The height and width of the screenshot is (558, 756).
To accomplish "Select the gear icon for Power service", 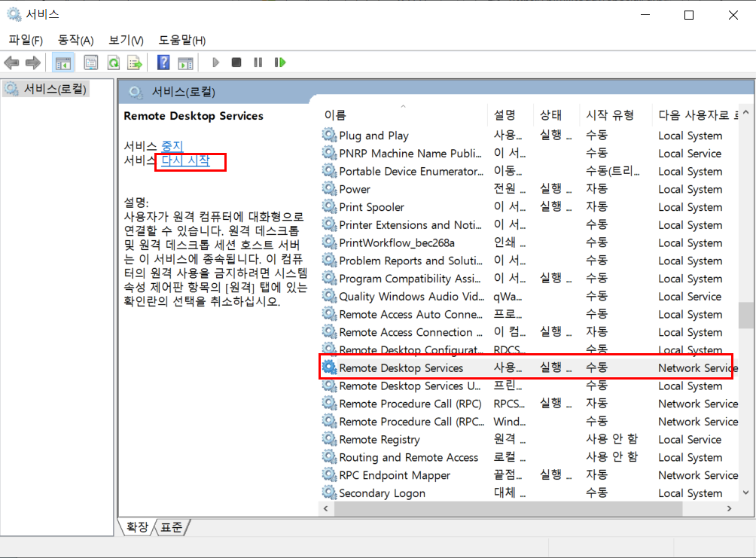I will click(x=329, y=188).
